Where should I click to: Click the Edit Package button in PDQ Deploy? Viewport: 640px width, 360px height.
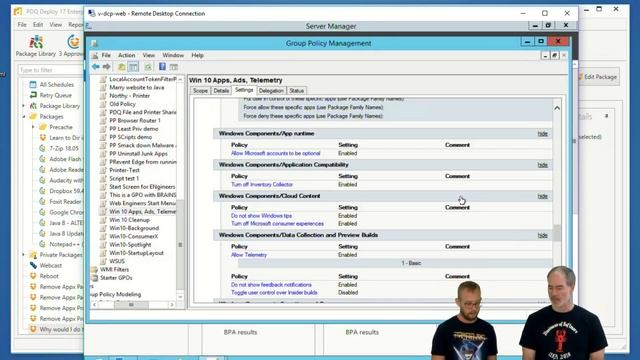pos(599,77)
